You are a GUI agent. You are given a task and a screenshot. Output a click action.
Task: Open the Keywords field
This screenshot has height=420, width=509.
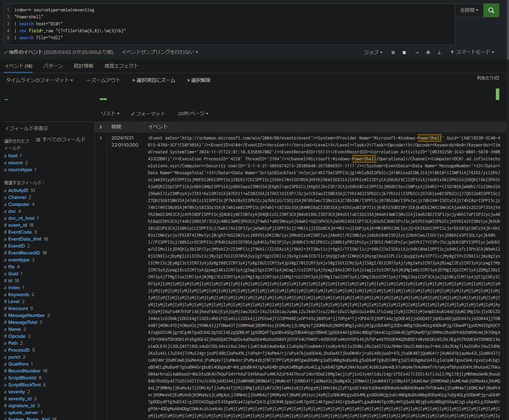(19, 295)
